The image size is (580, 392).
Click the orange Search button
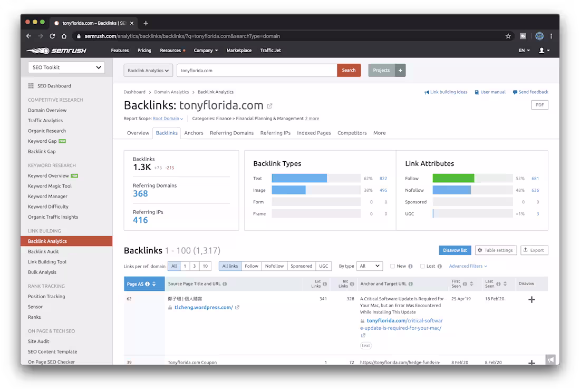(x=349, y=70)
